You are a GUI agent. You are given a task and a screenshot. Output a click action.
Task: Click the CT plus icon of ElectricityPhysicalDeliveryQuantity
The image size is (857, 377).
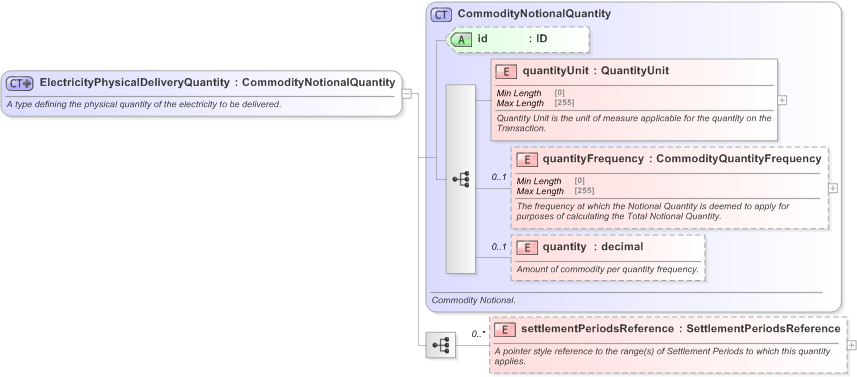click(20, 83)
